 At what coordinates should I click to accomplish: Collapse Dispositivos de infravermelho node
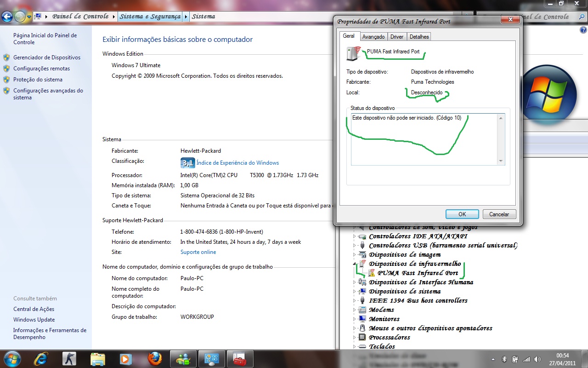354,264
